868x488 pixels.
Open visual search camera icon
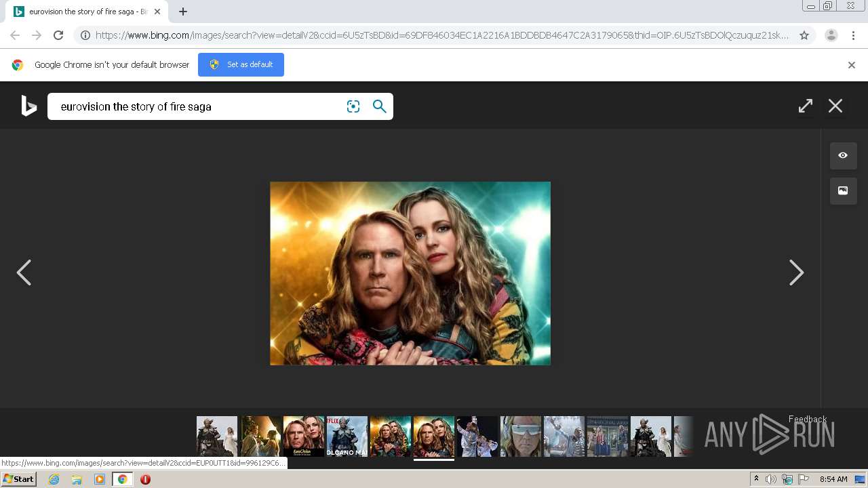click(353, 106)
